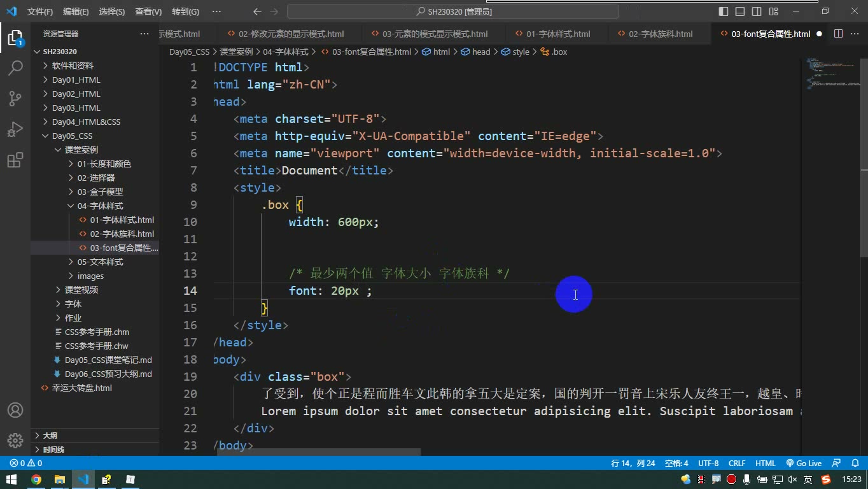Toggle the secondary side bar layout

[757, 11]
